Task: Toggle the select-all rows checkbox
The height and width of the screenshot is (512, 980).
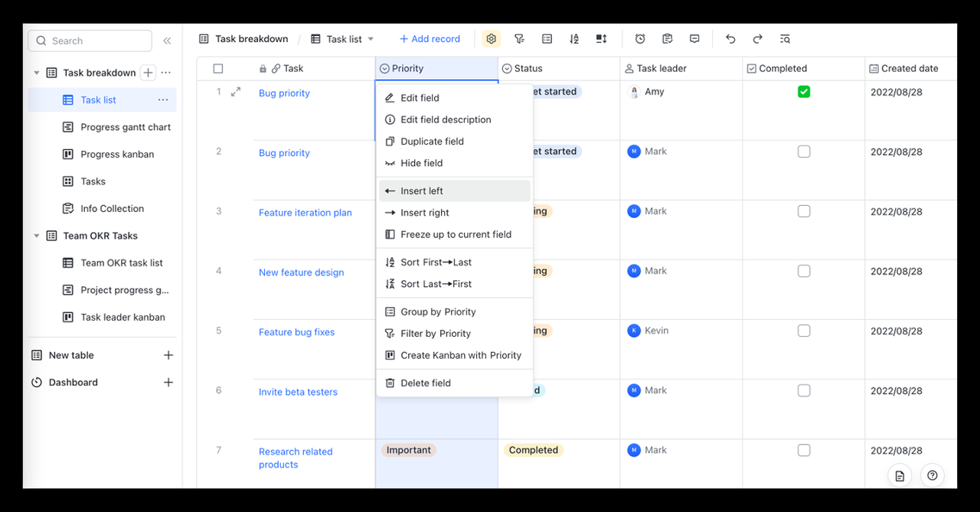Action: click(x=218, y=69)
